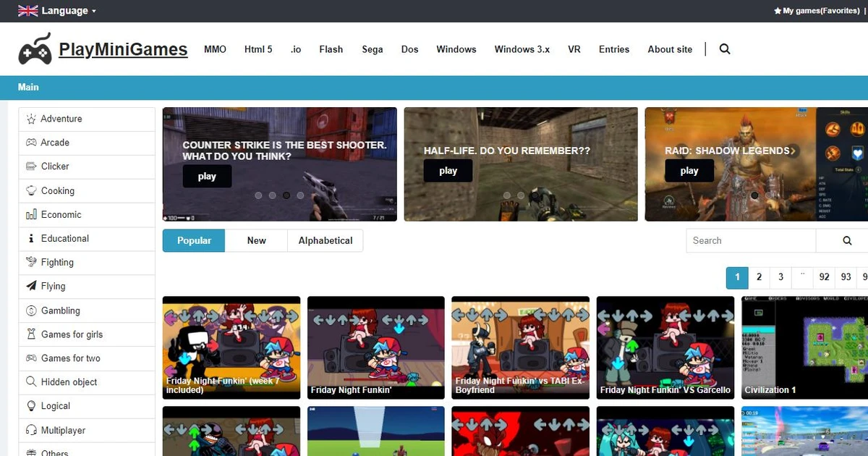The height and width of the screenshot is (456, 868).
Task: Switch to the New sorting tab
Action: [x=256, y=240]
